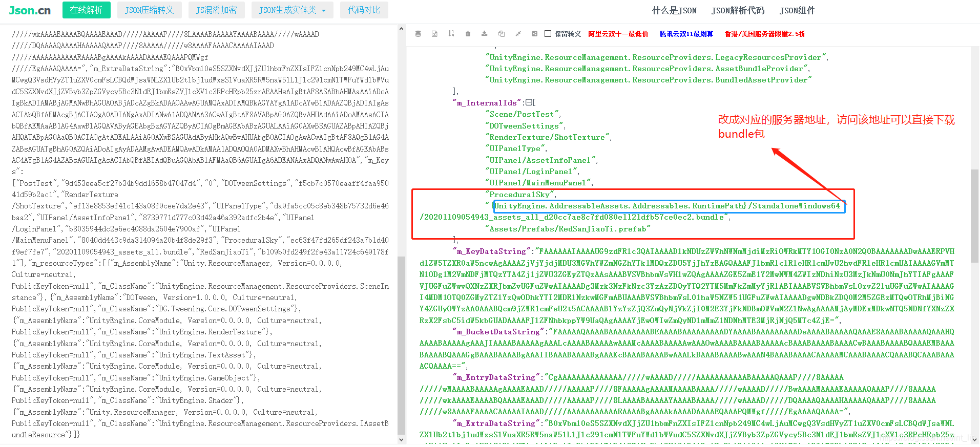Select the "Scene/PostTest" value
Screen dimensions: 980x447
(523, 114)
